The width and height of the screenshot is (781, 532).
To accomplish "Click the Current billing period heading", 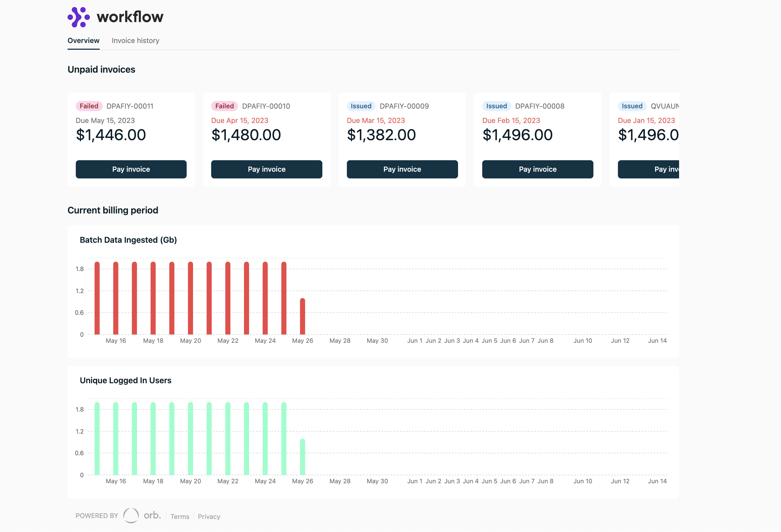I will click(113, 210).
